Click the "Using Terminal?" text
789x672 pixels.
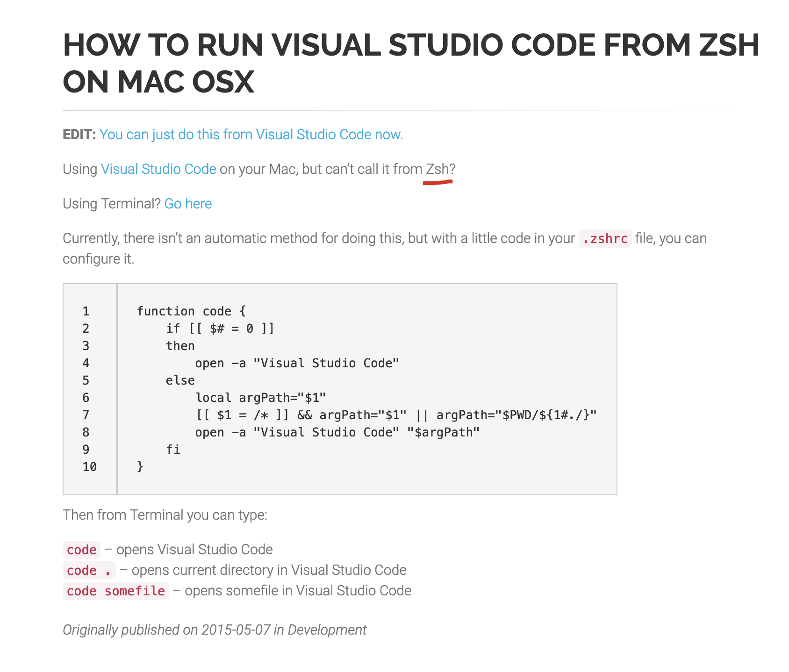[112, 204]
